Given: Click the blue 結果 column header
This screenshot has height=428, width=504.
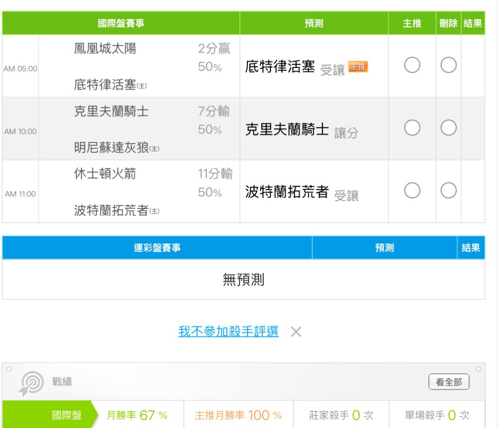Looking at the screenshot, I should pos(471,247).
